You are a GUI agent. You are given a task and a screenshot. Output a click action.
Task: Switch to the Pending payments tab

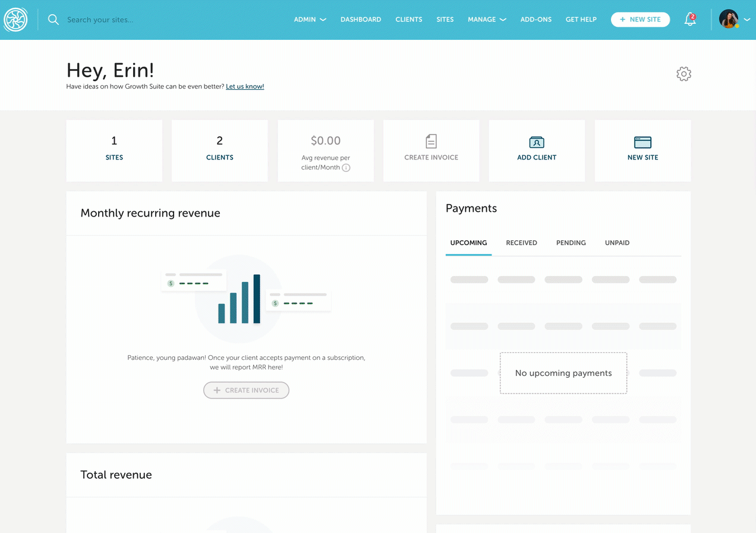pyautogui.click(x=571, y=243)
